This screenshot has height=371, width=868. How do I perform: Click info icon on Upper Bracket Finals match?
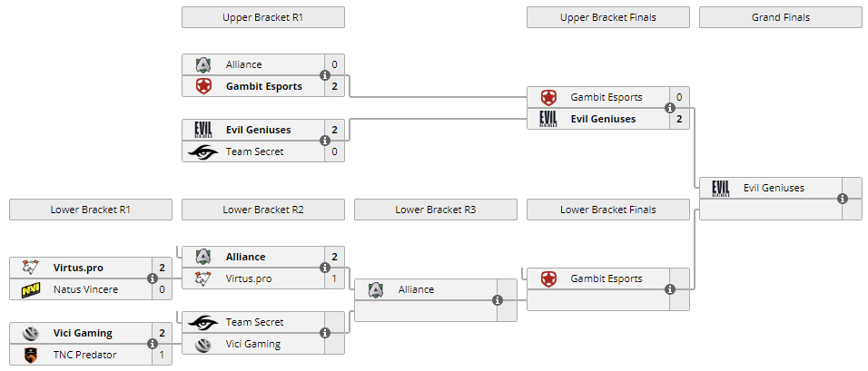click(x=670, y=108)
